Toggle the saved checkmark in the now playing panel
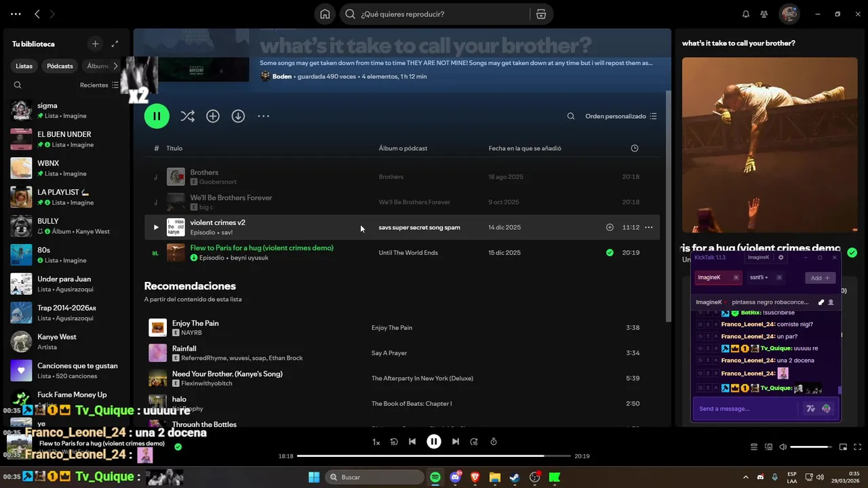 click(x=852, y=253)
